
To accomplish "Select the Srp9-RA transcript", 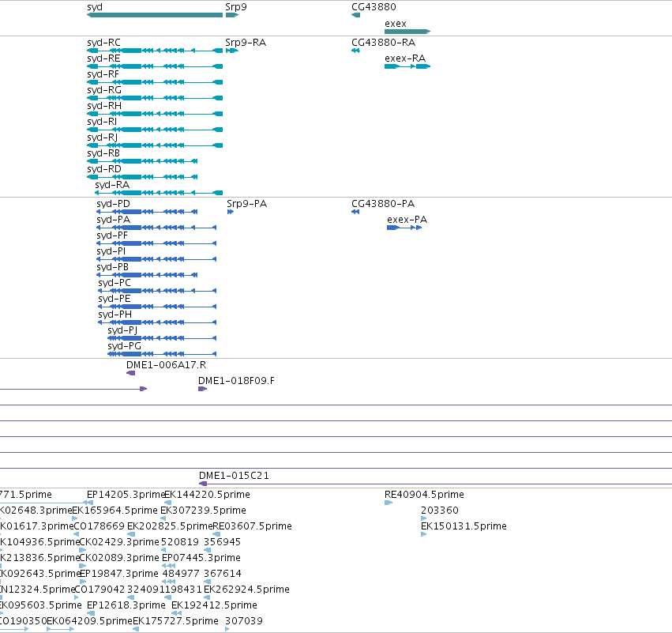I will [232, 51].
